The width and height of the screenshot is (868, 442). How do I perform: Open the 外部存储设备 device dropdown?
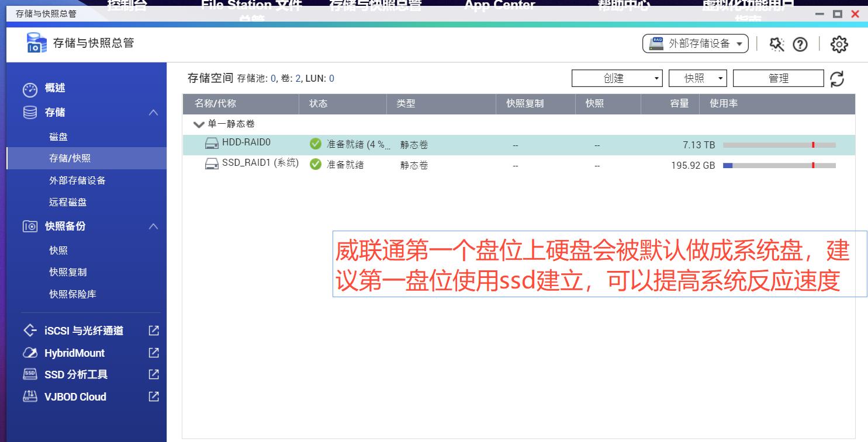pyautogui.click(x=695, y=43)
